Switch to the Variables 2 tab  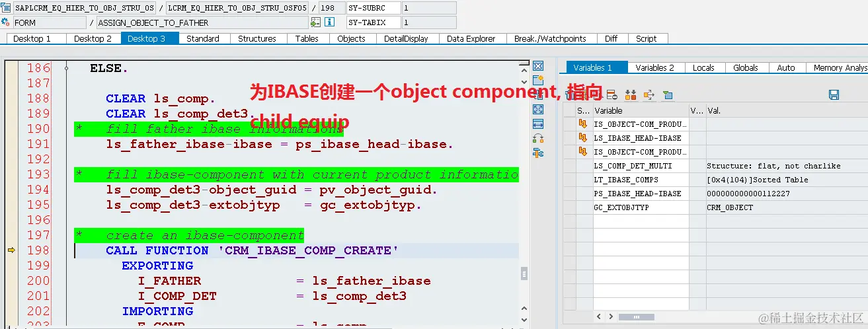tap(655, 67)
